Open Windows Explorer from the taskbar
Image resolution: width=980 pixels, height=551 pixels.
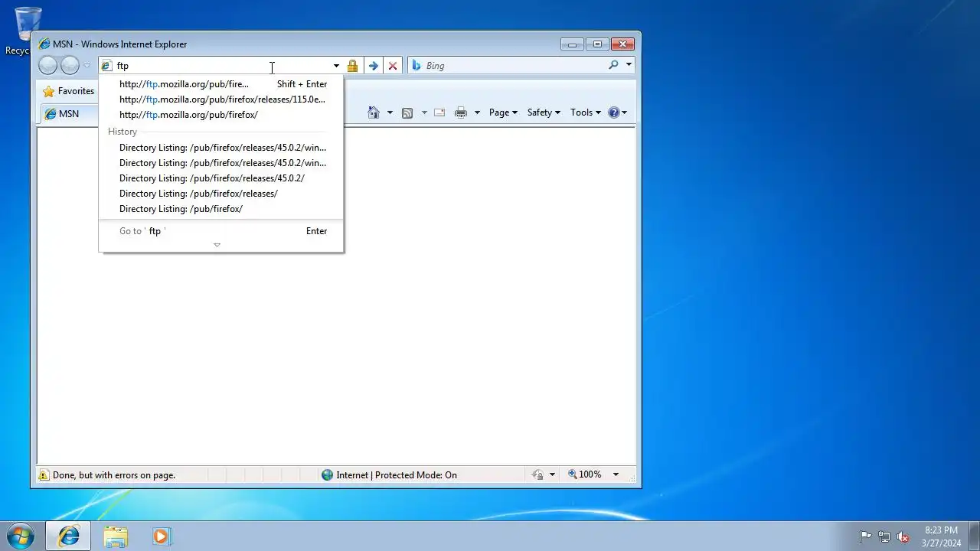(x=116, y=536)
